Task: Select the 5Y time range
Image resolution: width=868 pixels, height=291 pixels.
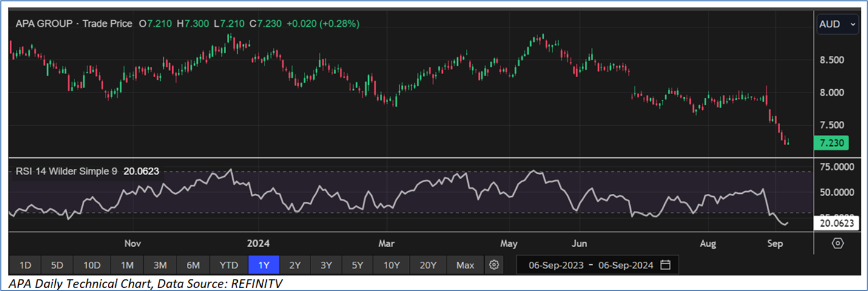Action: 358,265
